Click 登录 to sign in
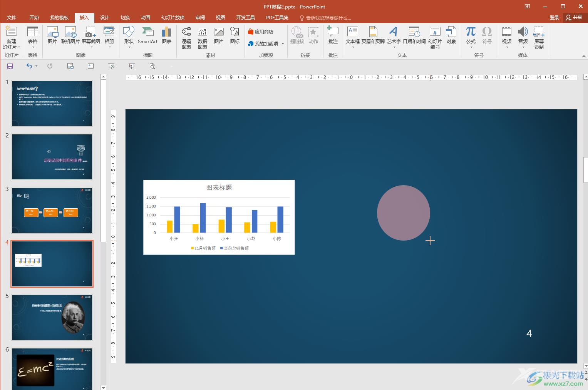Image resolution: width=588 pixels, height=390 pixels. pyautogui.click(x=554, y=17)
